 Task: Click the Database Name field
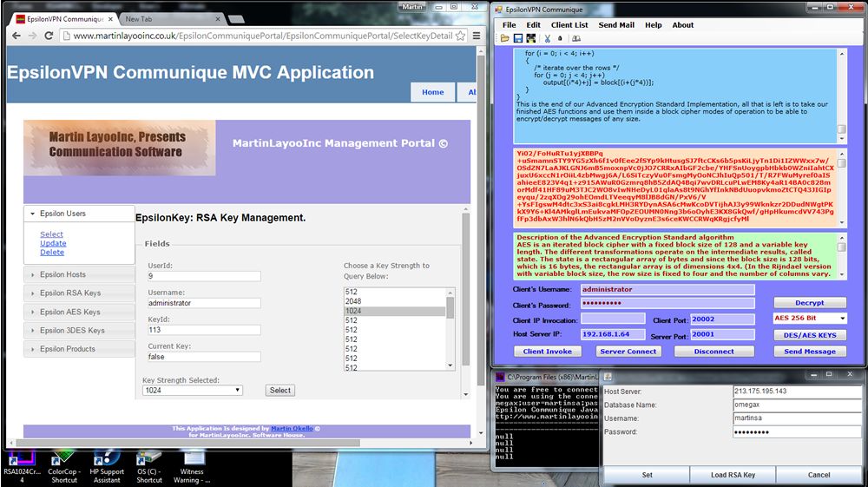[x=797, y=405]
